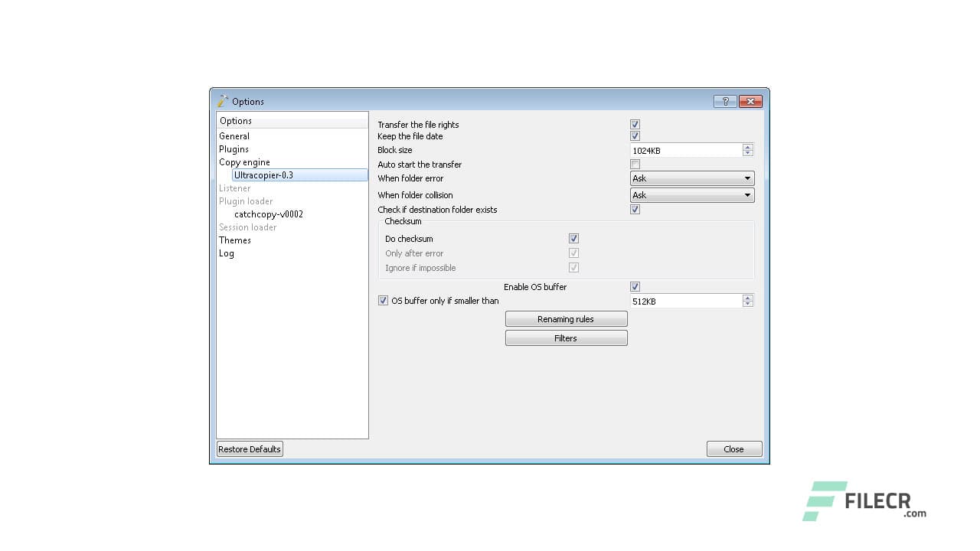This screenshot has width=980, height=551.
Task: Click the Options wand icon in the title bar
Action: [x=223, y=100]
